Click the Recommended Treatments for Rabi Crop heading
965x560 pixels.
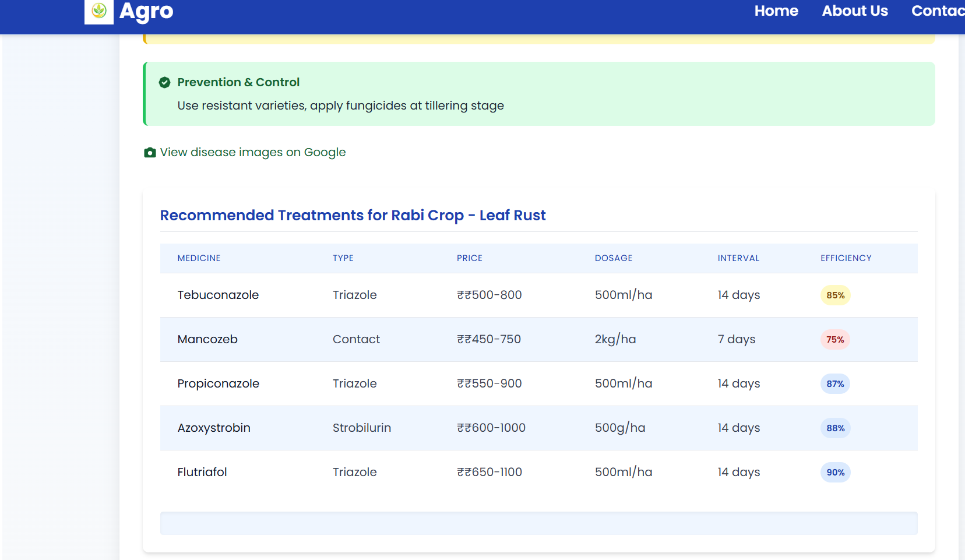pos(353,216)
